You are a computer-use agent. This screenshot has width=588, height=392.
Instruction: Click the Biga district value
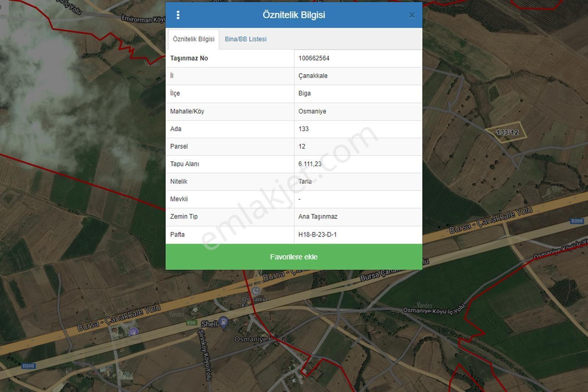point(304,93)
